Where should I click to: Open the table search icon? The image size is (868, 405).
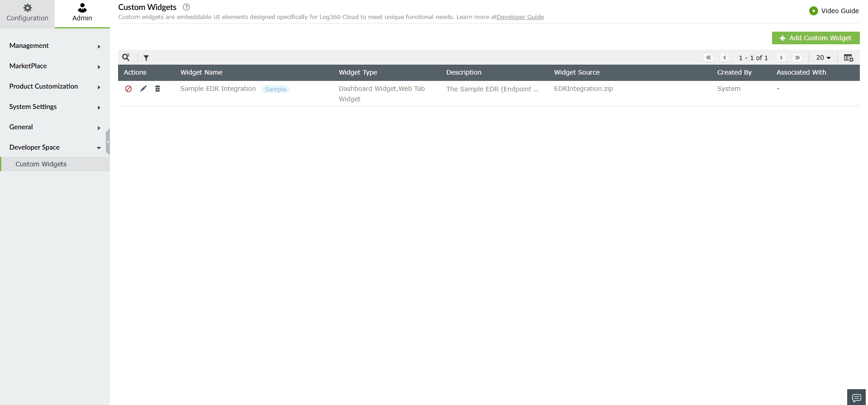tap(126, 57)
